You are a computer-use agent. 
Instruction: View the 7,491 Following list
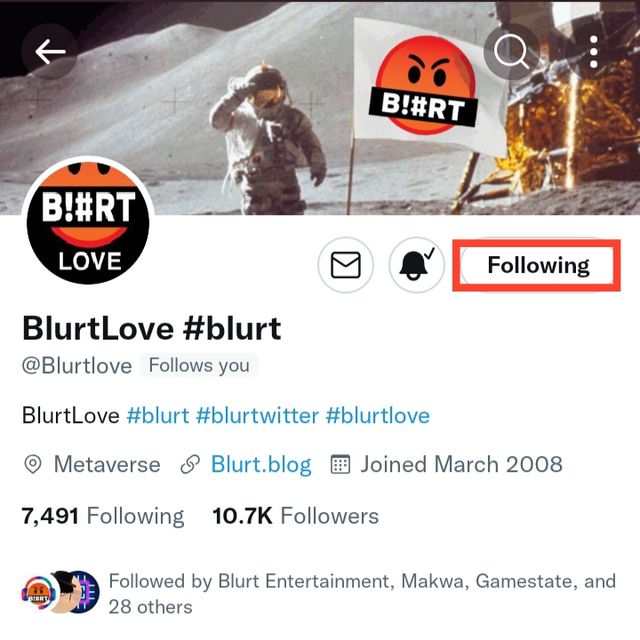103,516
